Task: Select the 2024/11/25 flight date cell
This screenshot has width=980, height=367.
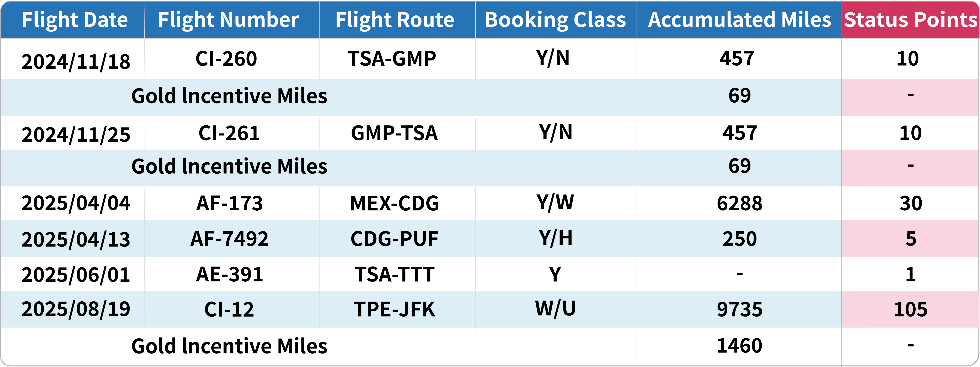Action: pyautogui.click(x=76, y=135)
